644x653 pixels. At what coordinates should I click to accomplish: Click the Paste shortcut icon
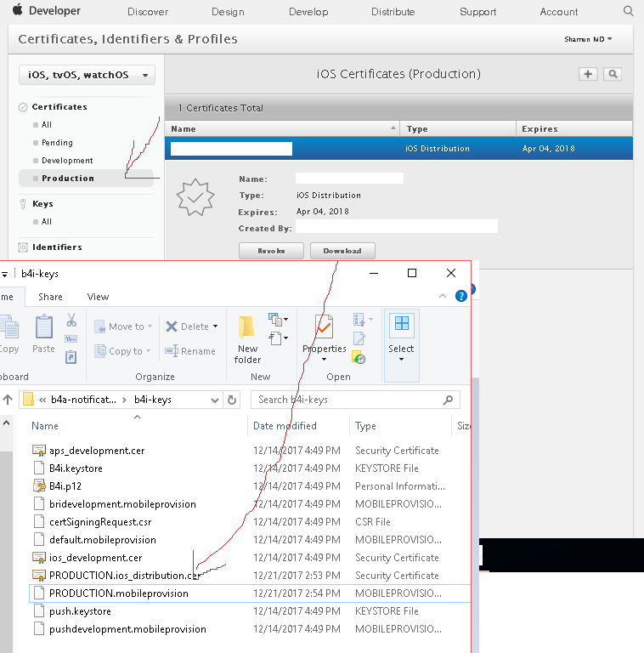pyautogui.click(x=71, y=357)
